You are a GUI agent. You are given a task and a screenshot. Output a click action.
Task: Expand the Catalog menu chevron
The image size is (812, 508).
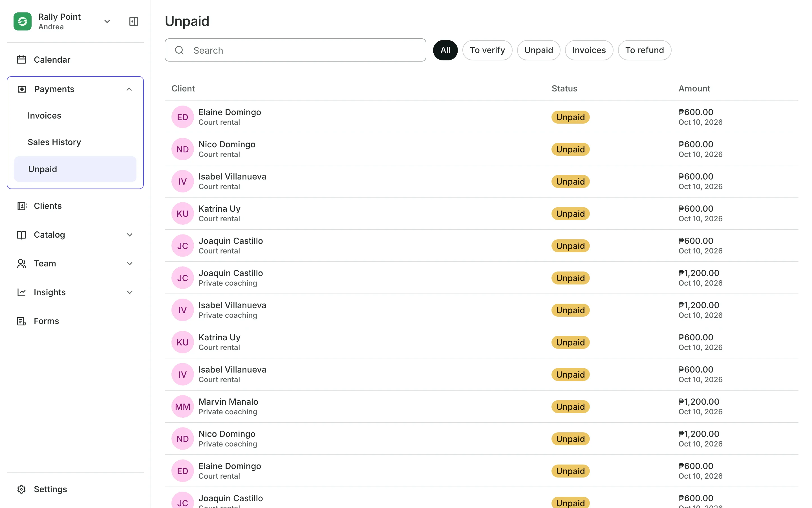click(129, 235)
